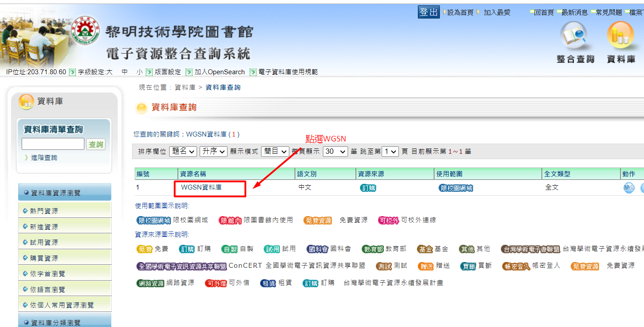The width and height of the screenshot is (644, 327).
Task: Click the 電子資料庫使用規範 link
Action: 288,72
